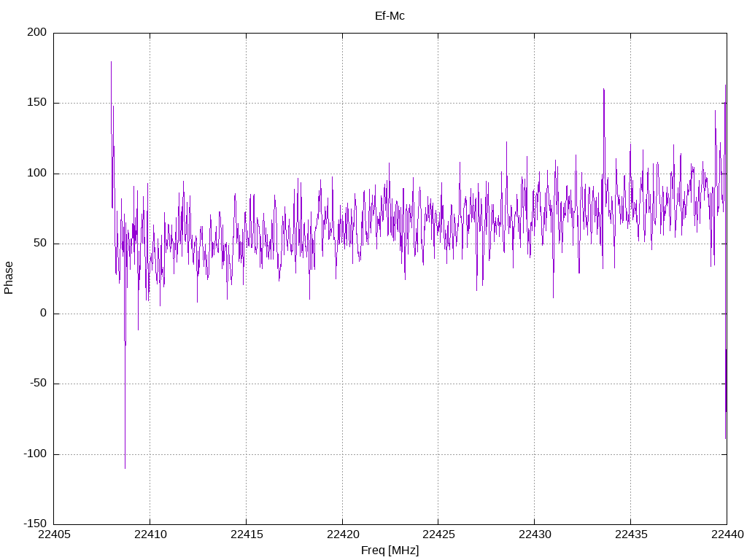Click the y-axis tick label '200'
747x560 pixels.
pyautogui.click(x=37, y=32)
